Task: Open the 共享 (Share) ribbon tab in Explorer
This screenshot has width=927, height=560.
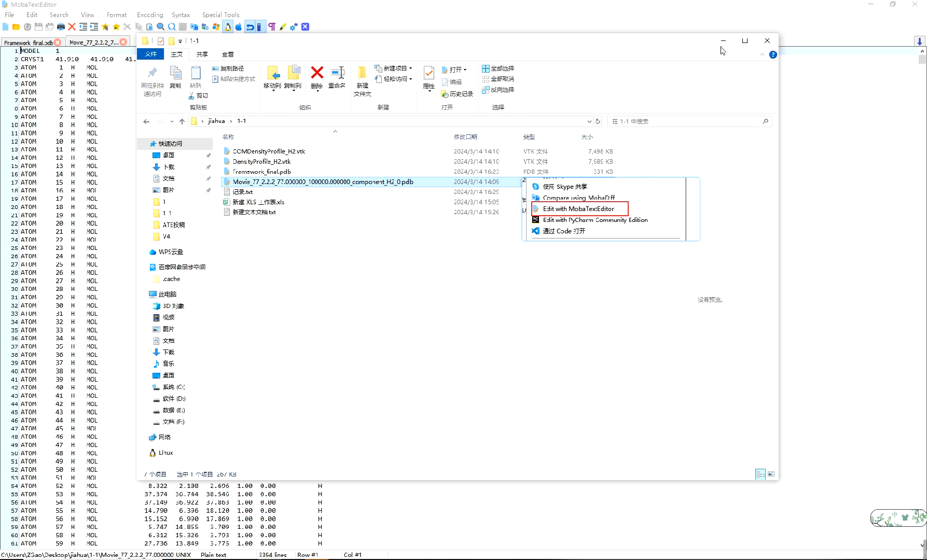Action: (202, 54)
